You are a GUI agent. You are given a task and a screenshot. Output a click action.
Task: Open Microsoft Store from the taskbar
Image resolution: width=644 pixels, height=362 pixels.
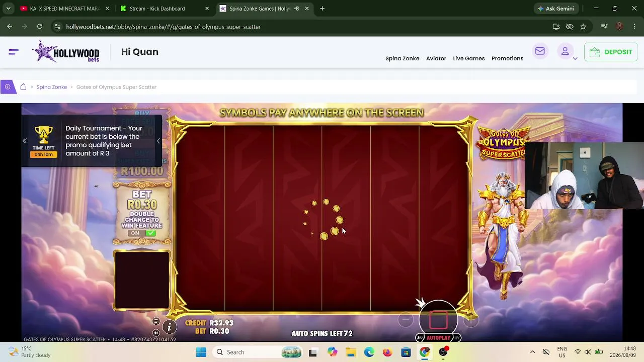pos(406,352)
